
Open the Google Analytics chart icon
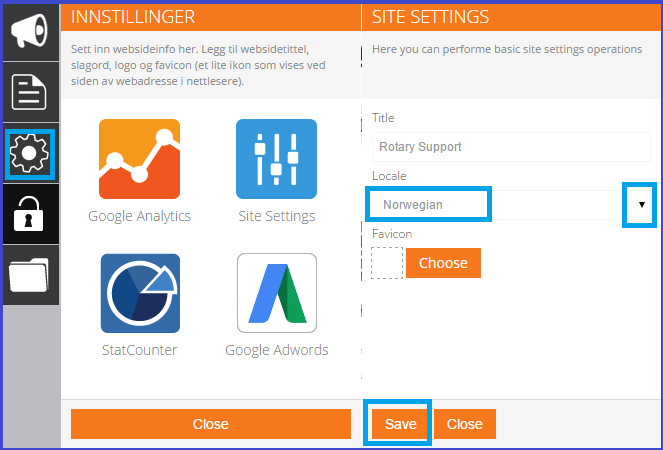[x=140, y=159]
